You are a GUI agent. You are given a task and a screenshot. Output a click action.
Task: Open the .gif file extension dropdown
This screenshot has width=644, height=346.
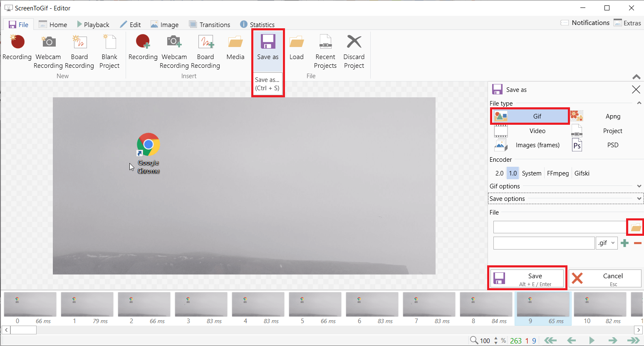click(x=607, y=243)
